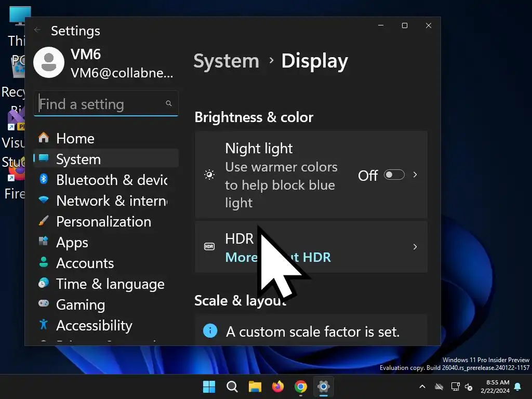The image size is (532, 399).
Task: Open Bluetooth & devices settings
Action: [106, 180]
